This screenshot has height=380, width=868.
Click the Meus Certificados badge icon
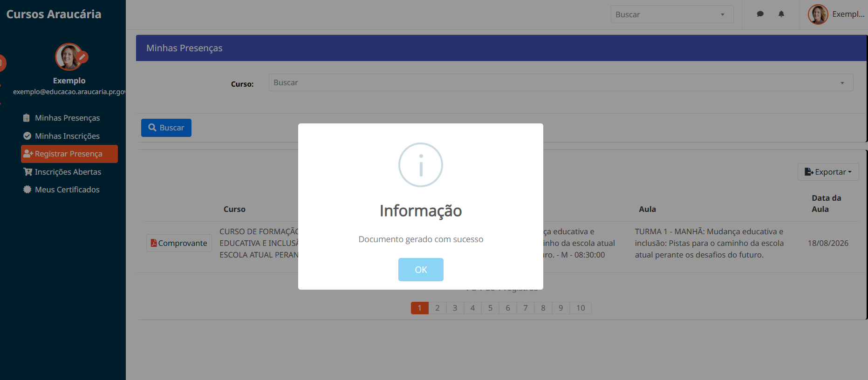point(27,190)
